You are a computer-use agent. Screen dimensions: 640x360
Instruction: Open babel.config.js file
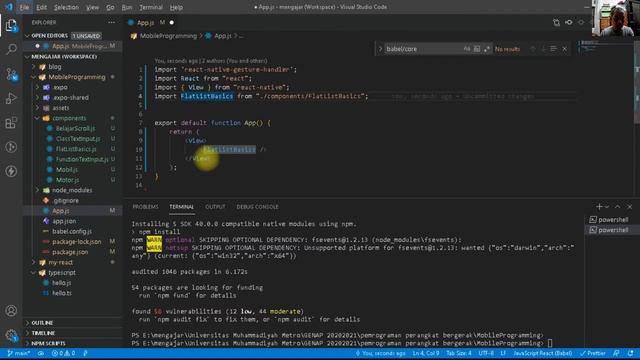click(72, 231)
